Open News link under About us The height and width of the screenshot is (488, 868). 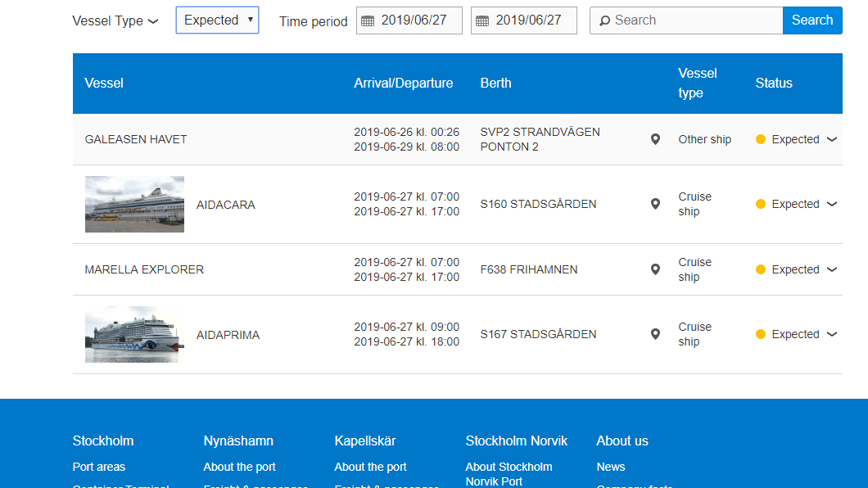(611, 467)
